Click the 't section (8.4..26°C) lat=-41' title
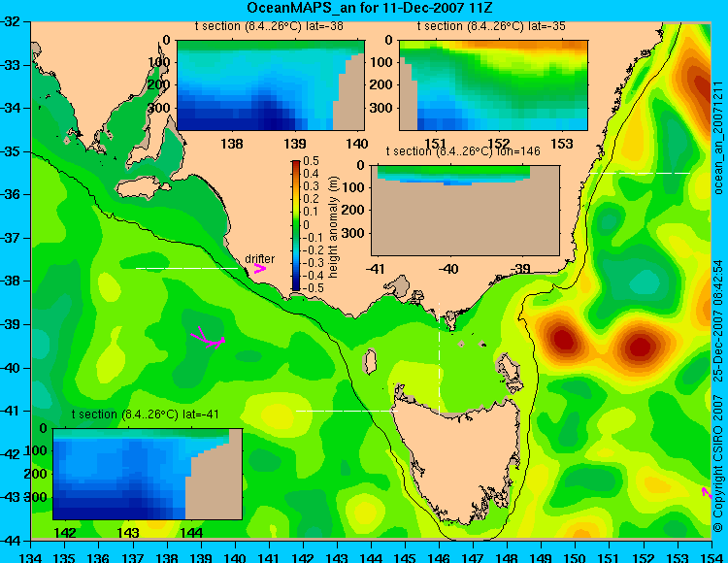Image resolution: width=728 pixels, height=563 pixels. tap(145, 414)
